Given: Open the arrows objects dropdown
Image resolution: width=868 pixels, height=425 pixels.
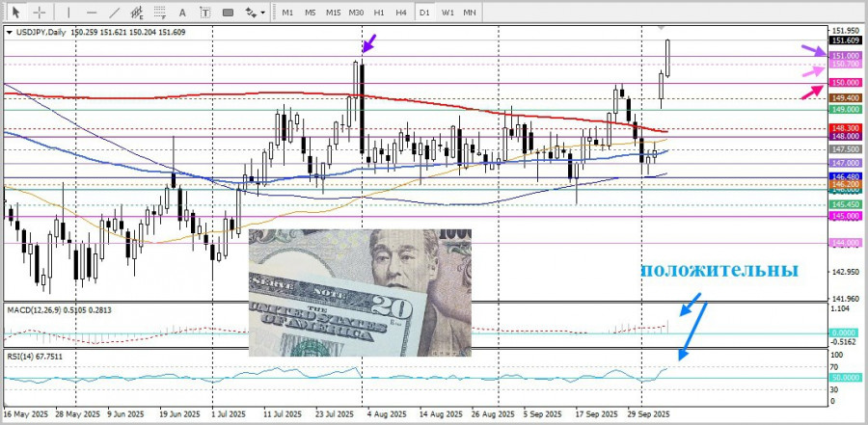Looking at the screenshot, I should (x=255, y=13).
